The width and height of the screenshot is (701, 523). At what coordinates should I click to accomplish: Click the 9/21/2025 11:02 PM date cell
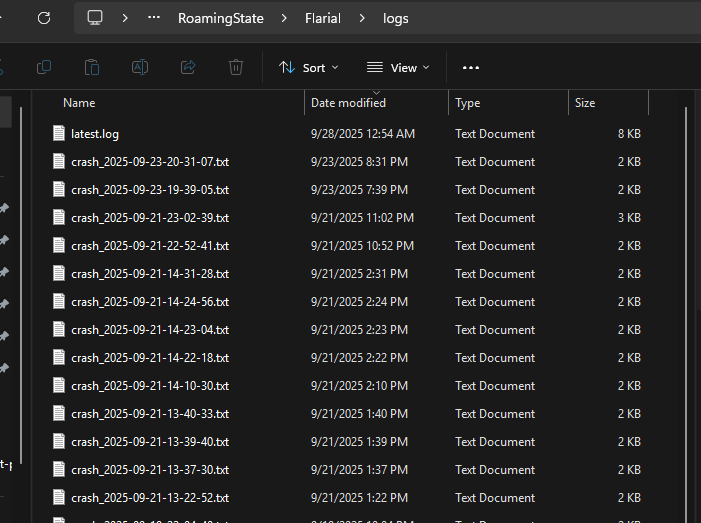click(363, 218)
